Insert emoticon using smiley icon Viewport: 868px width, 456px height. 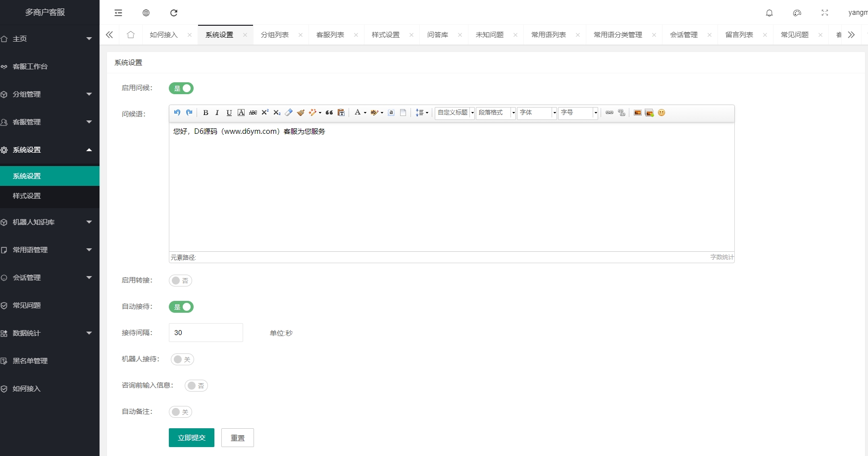662,113
